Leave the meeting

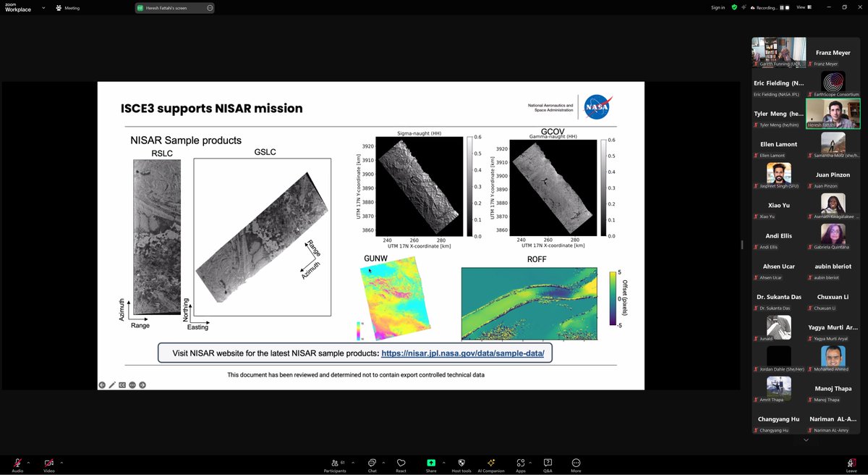coord(851,464)
